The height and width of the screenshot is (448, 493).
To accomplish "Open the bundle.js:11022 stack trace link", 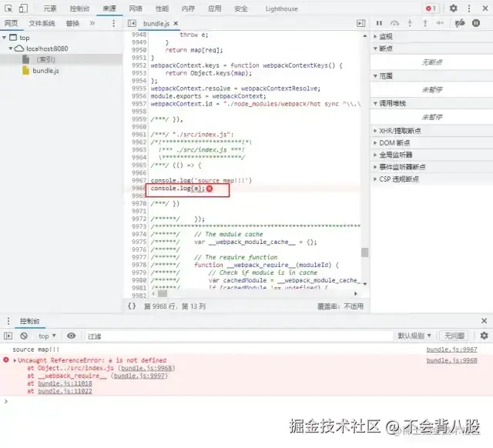I will pyautogui.click(x=65, y=391).
